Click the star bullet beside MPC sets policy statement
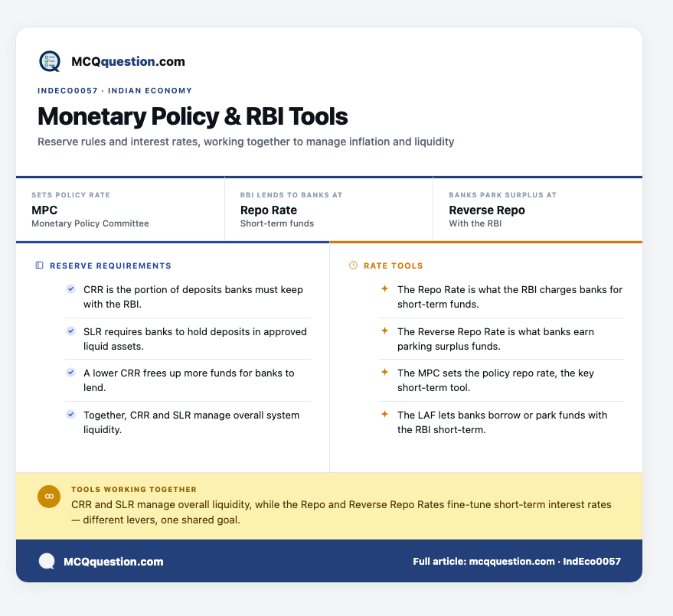This screenshot has width=673, height=616. point(384,372)
